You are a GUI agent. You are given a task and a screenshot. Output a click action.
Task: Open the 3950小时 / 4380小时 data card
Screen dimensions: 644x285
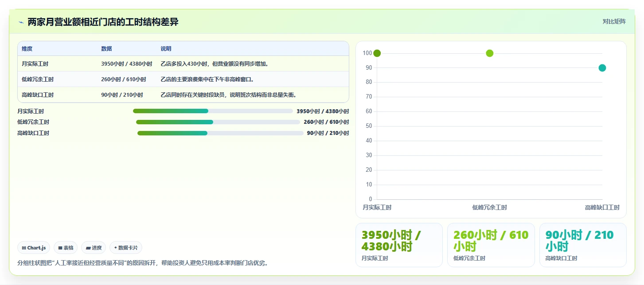pyautogui.click(x=399, y=245)
